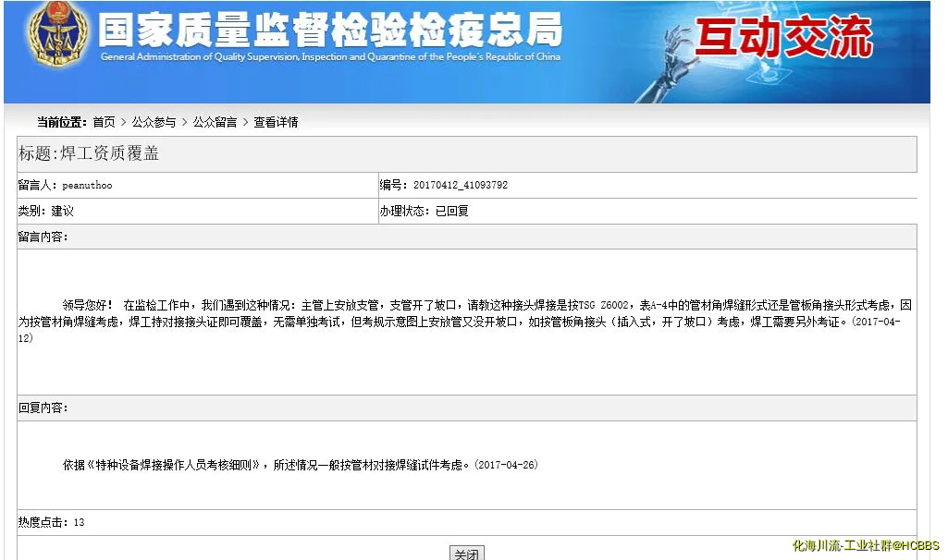Click the 查看详情 breadcrumb item
Screen dimensions: 948x560
coord(276,122)
